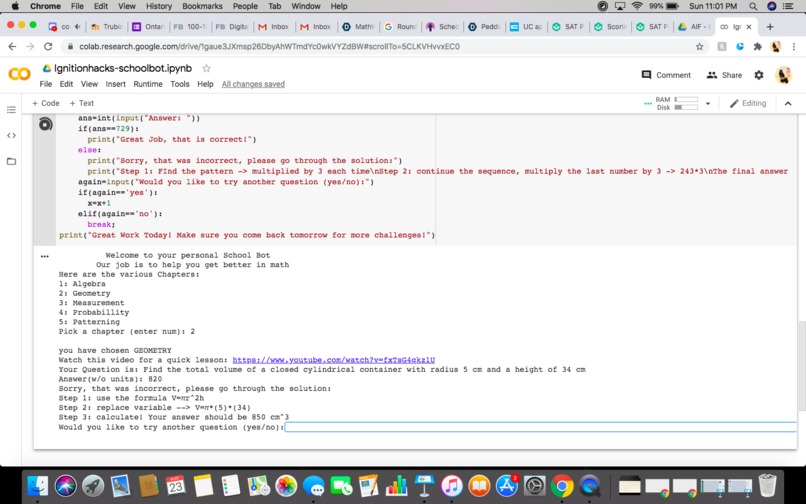This screenshot has height=504, width=806.
Task: Stop the running code cell
Action: click(x=46, y=124)
